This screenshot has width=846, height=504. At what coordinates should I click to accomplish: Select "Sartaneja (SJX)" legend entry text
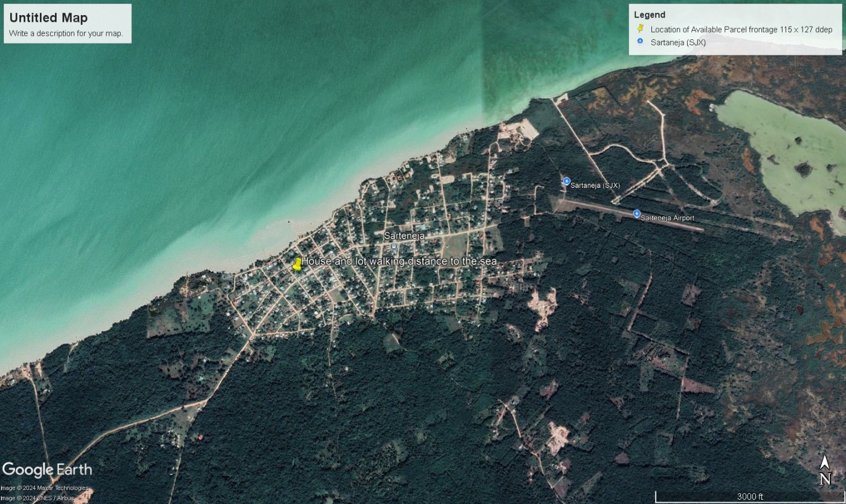678,42
